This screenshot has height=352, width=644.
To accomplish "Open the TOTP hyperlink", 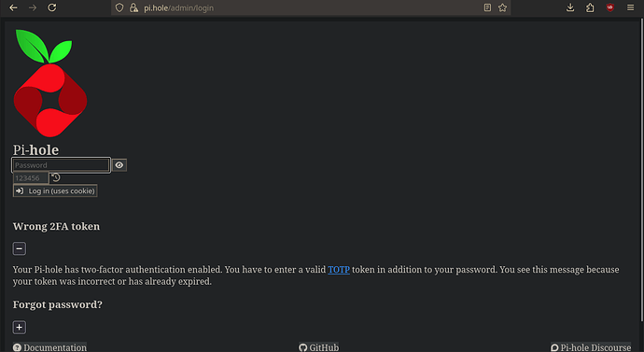I will [339, 270].
